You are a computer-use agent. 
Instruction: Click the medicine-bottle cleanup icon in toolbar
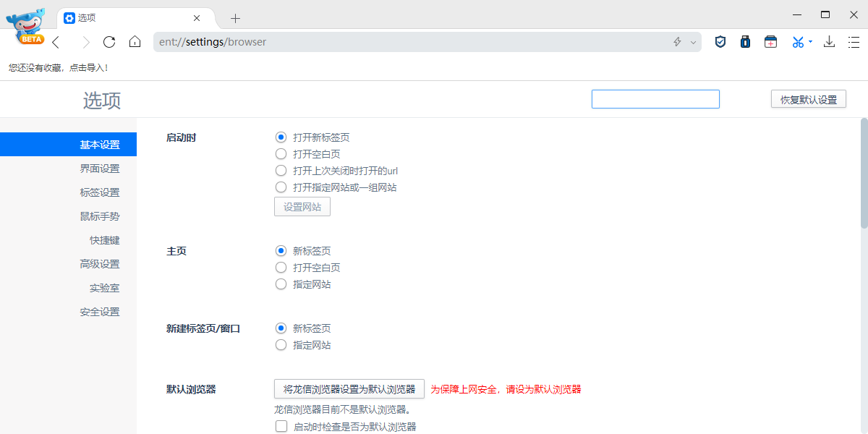tap(745, 42)
